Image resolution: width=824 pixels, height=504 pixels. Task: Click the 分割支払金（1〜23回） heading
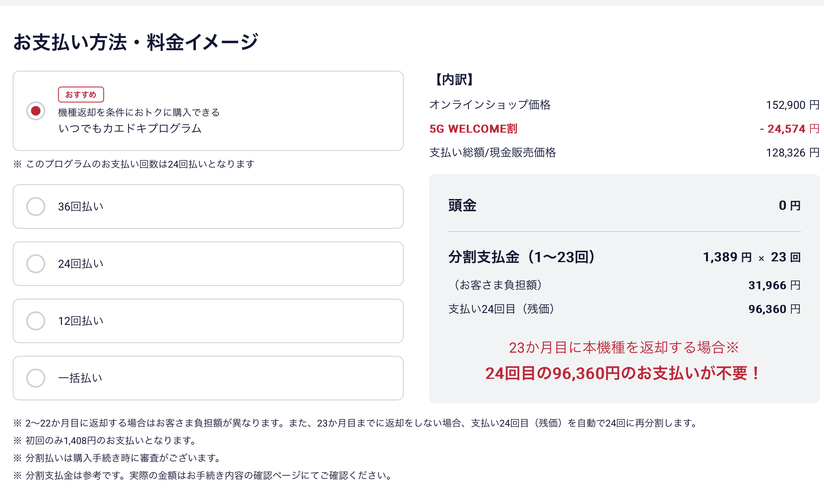[522, 257]
